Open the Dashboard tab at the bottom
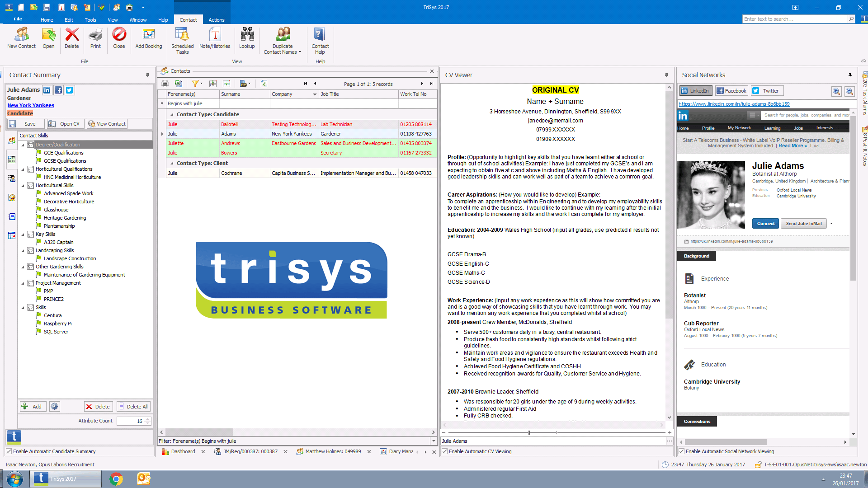 click(183, 451)
